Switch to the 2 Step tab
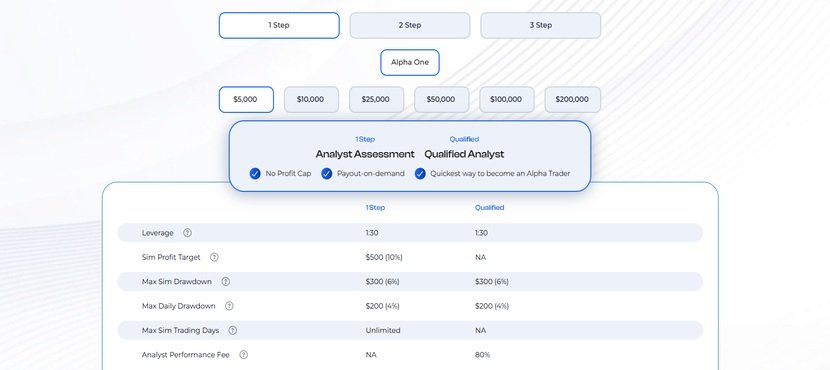Image resolution: width=830 pixels, height=370 pixels. coord(410,25)
